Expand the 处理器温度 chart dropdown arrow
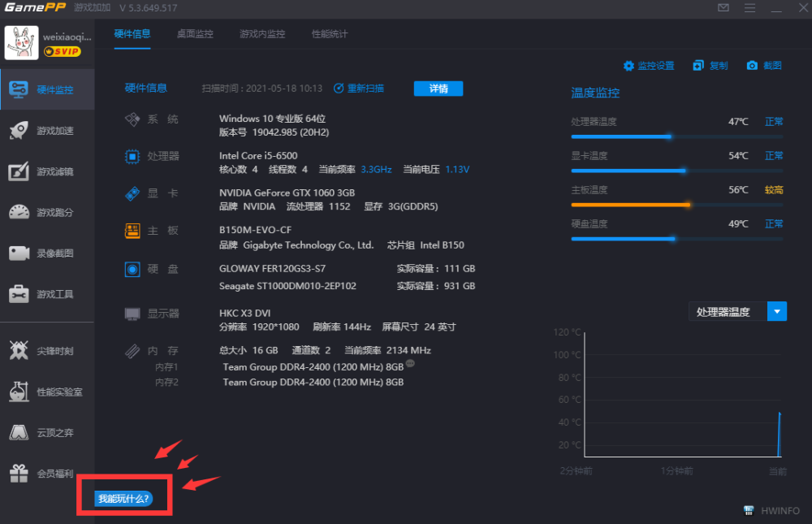Viewport: 812px width, 524px height. click(777, 311)
